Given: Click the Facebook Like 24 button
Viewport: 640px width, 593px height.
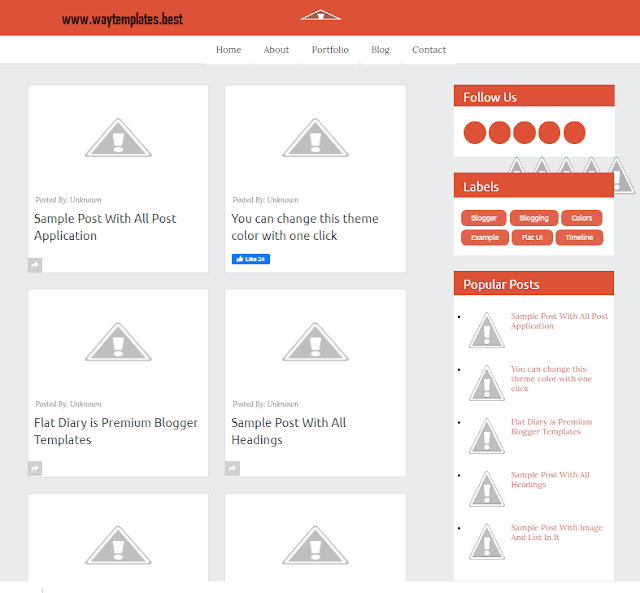Looking at the screenshot, I should pyautogui.click(x=251, y=259).
